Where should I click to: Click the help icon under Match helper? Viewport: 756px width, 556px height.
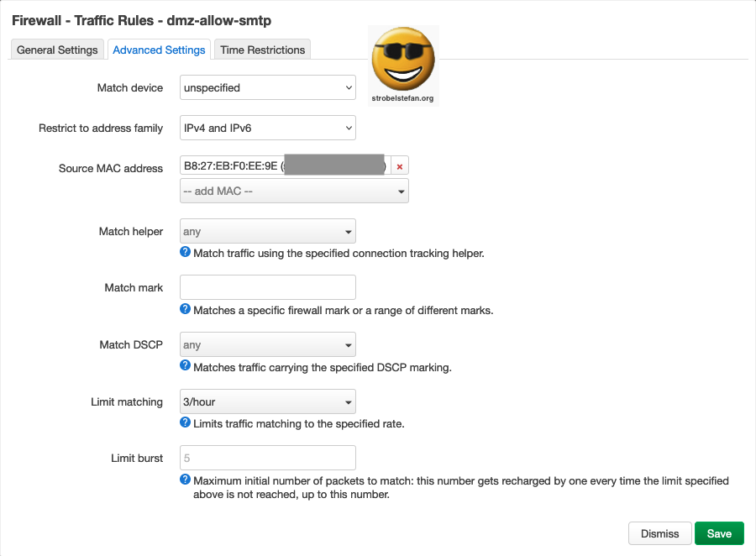coord(186,252)
